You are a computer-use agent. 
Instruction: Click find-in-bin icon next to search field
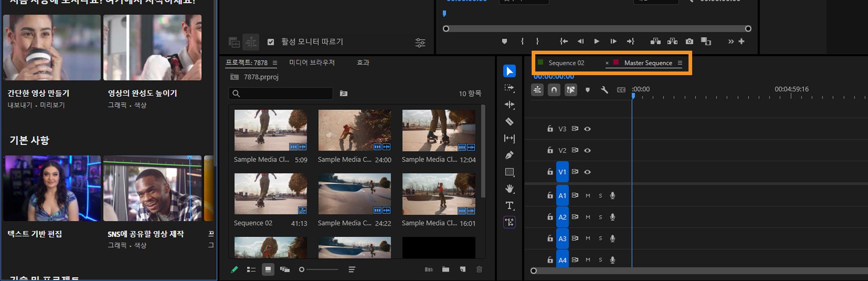click(x=344, y=93)
